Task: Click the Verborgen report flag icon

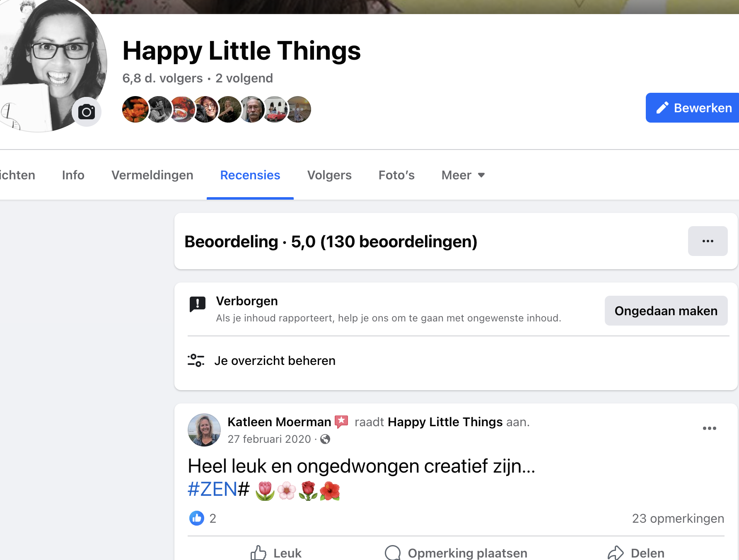Action: click(x=198, y=304)
